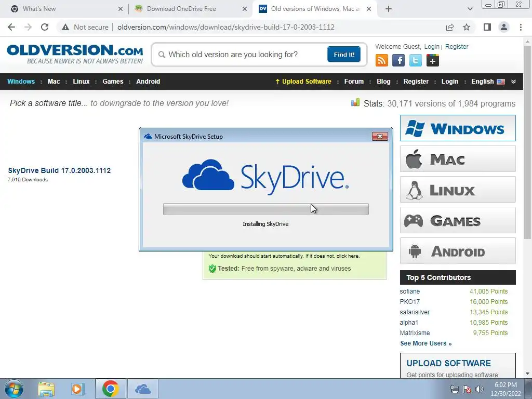Select the Linux platform banner

coord(458,189)
